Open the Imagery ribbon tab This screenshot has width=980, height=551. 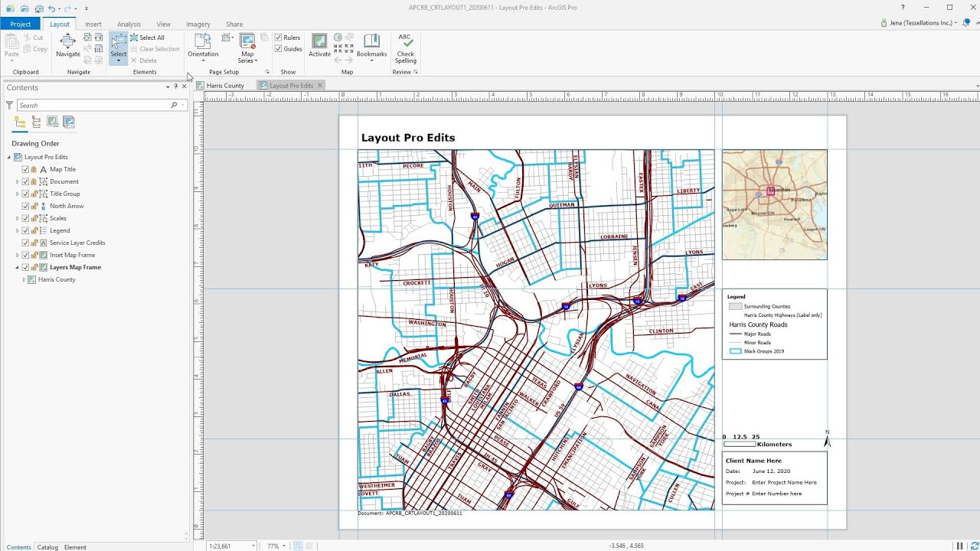point(198,24)
